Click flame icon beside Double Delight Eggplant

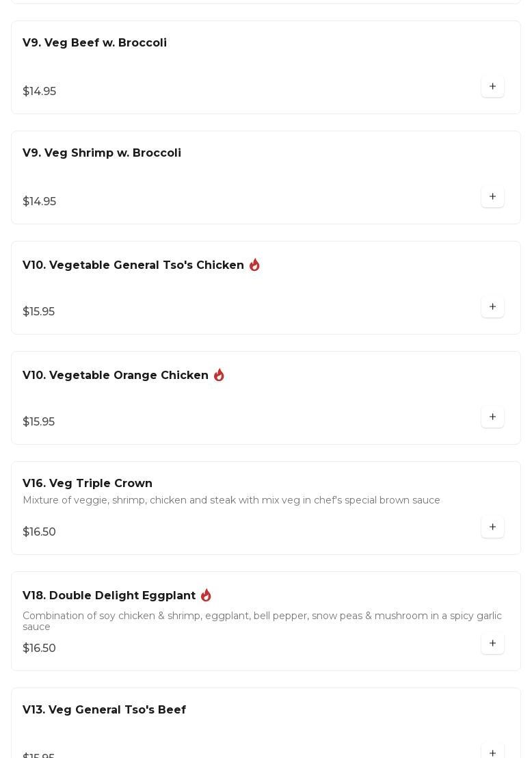point(206,595)
